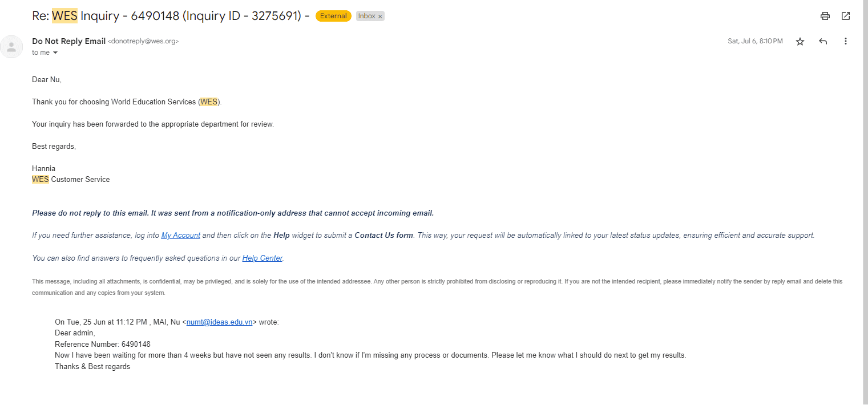Image resolution: width=868 pixels, height=405 pixels.
Task: Click the quoted Reference Number 6490148 line
Action: [103, 344]
